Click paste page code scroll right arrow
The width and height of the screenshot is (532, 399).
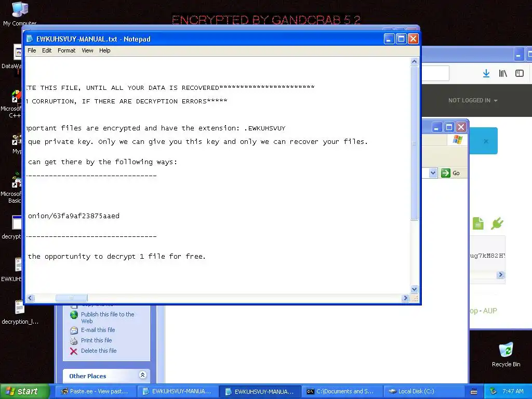(x=500, y=274)
